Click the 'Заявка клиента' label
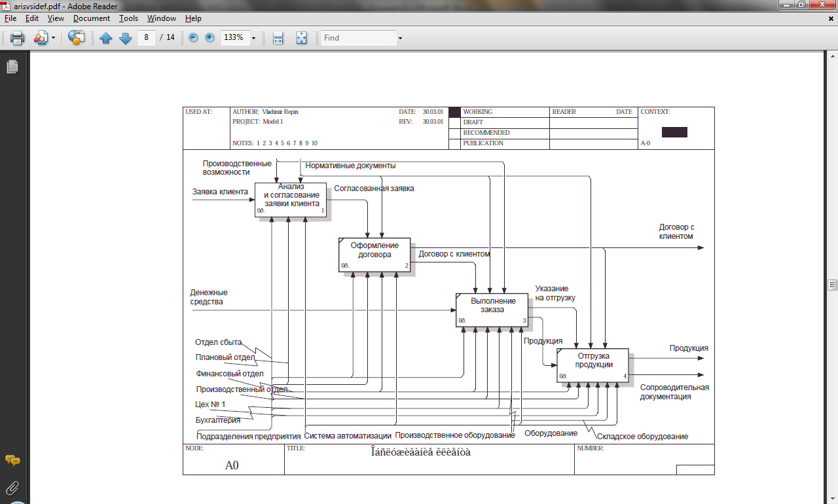838x504 pixels. pos(220,192)
